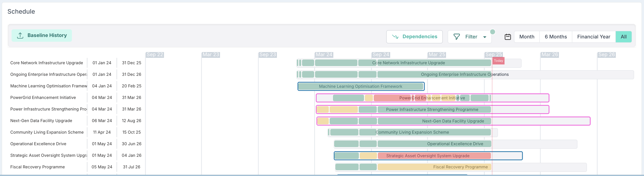Switch timeline view to 6 Months

(555, 37)
